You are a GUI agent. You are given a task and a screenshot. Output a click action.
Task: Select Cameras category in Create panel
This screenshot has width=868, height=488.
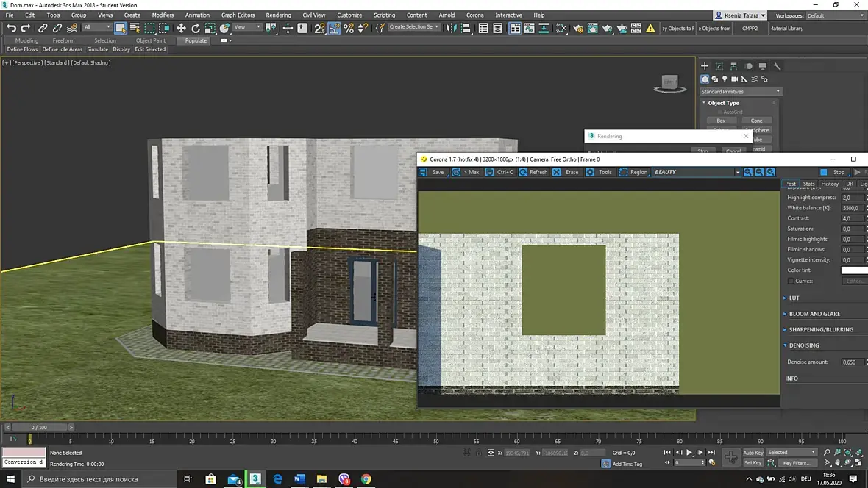735,79
